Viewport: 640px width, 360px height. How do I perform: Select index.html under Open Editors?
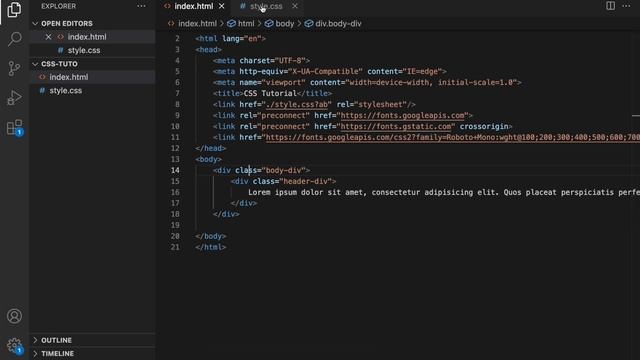[x=87, y=37]
